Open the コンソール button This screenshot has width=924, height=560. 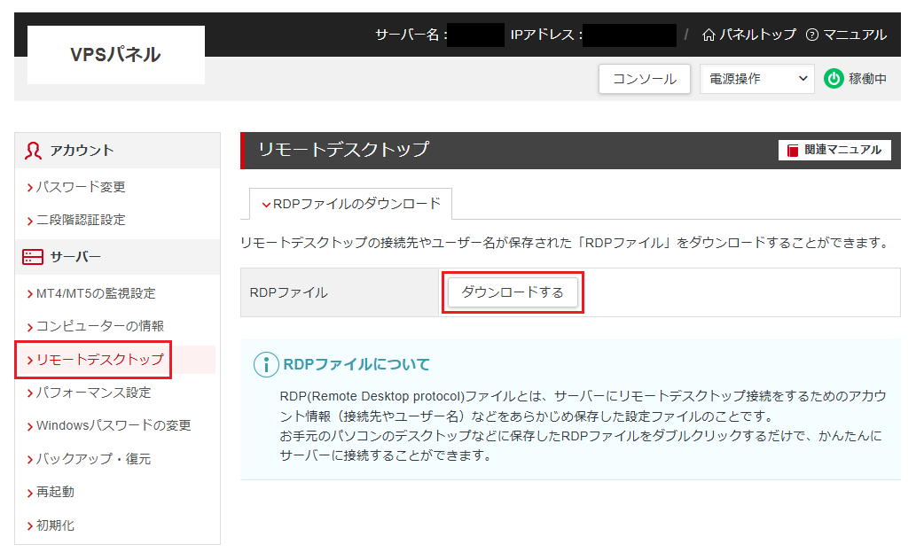point(645,79)
